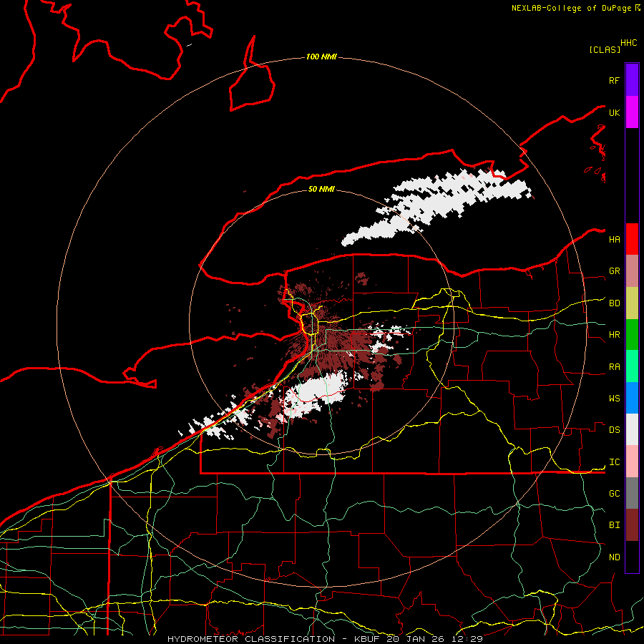The height and width of the screenshot is (644, 644).
Task: Click the BI brown legend swatch
Action: (x=632, y=525)
